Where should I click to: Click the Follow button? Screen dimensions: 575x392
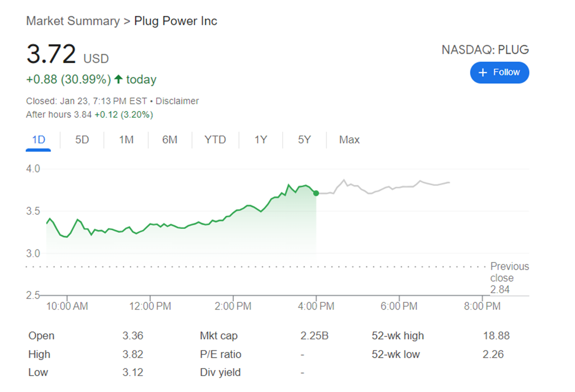coord(499,73)
